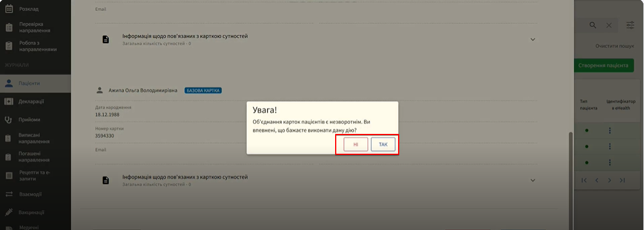Click Очистити пошук link

pos(615,47)
